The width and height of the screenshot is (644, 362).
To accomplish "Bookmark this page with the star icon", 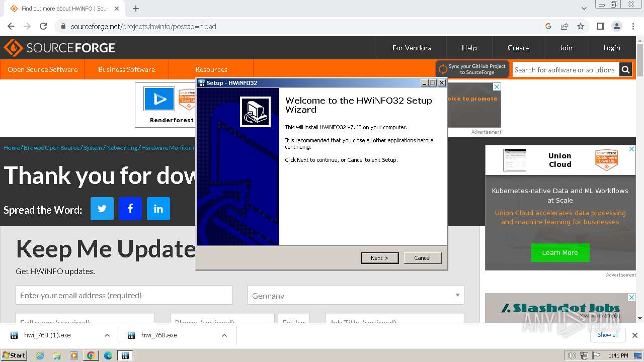I will point(581,26).
